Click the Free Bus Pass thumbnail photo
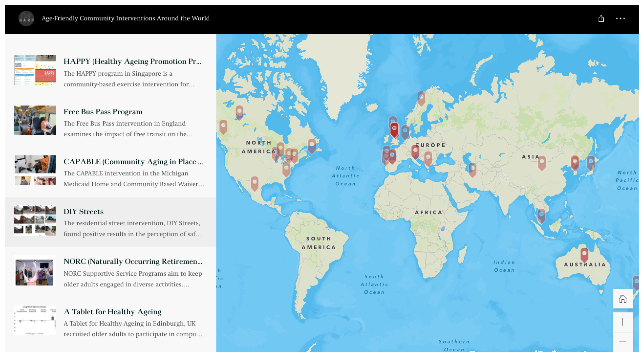This screenshot has height=357, width=644. pyautogui.click(x=35, y=120)
